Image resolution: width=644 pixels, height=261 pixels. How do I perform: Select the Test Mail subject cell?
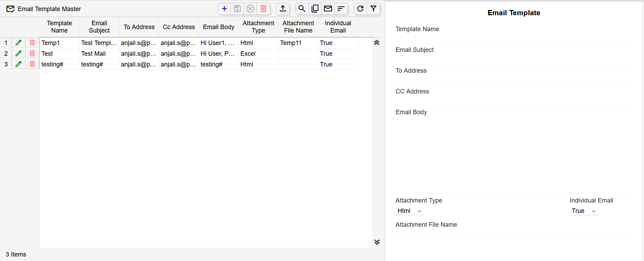tap(99, 54)
